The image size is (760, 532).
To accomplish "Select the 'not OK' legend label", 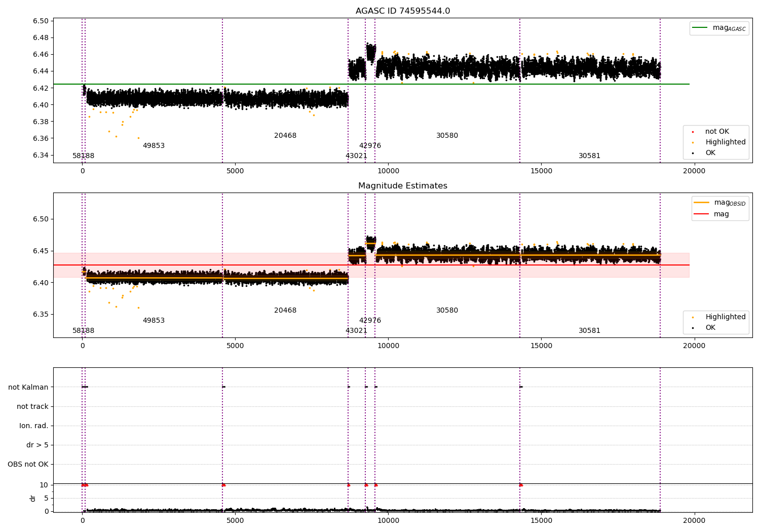I will click(717, 132).
